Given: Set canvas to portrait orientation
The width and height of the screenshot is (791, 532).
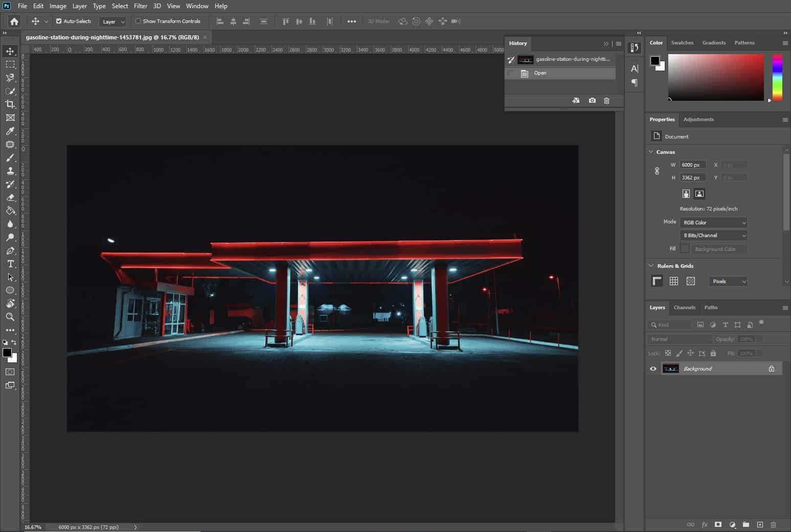Looking at the screenshot, I should click(686, 194).
